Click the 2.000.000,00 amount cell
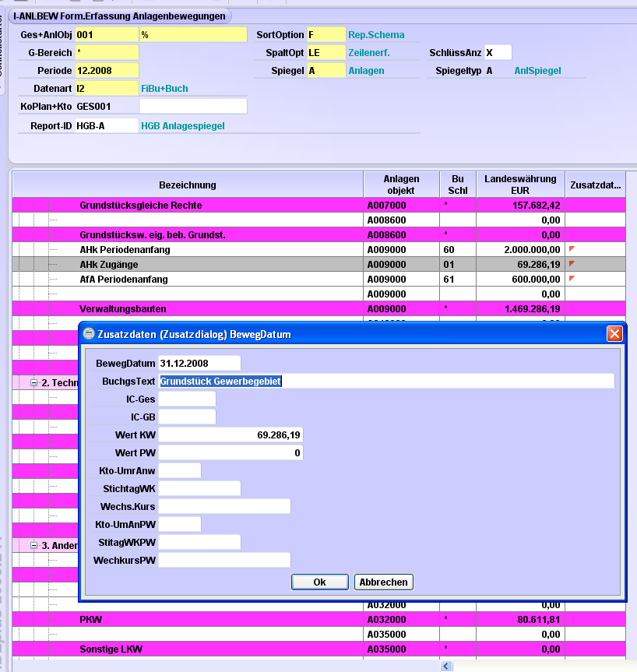This screenshot has width=637, height=672. pyautogui.click(x=520, y=249)
